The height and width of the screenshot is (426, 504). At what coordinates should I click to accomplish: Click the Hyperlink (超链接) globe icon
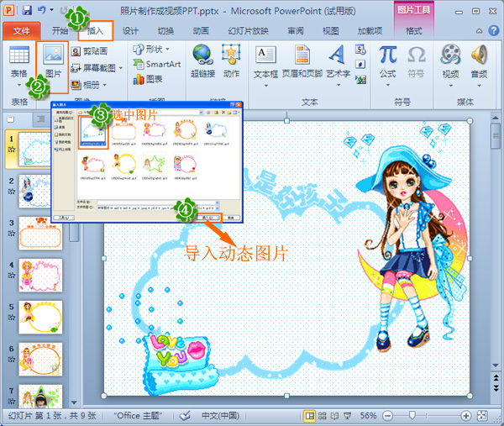pos(202,54)
